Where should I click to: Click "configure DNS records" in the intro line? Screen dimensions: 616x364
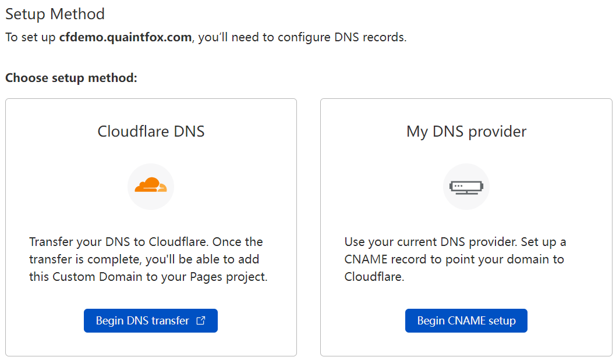[x=341, y=38]
